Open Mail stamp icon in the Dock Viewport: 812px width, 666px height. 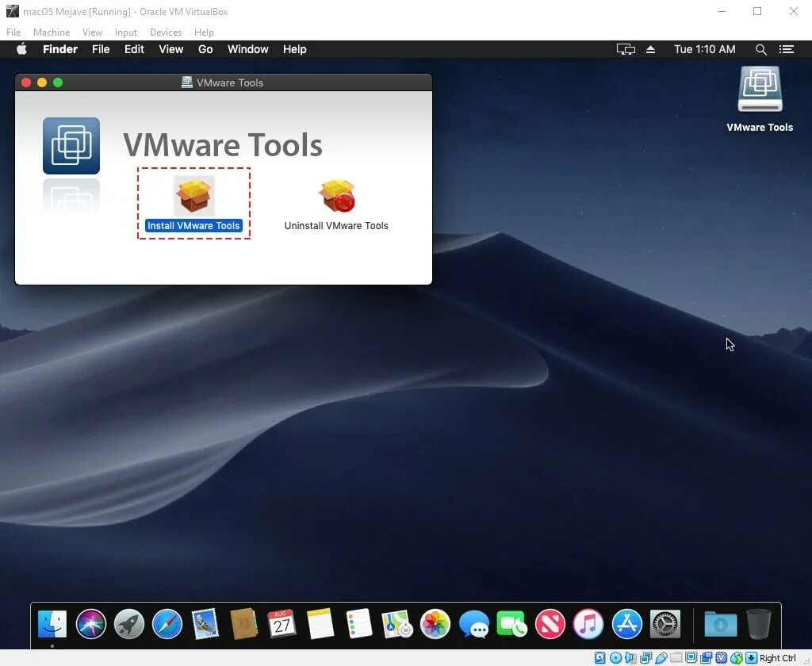(205, 623)
